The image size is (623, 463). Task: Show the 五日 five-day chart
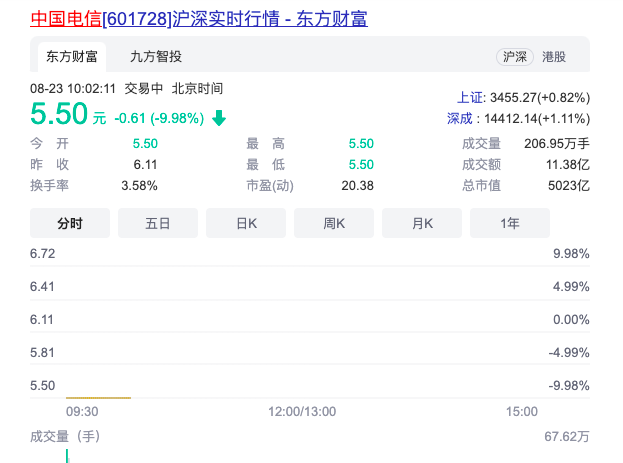pos(158,223)
